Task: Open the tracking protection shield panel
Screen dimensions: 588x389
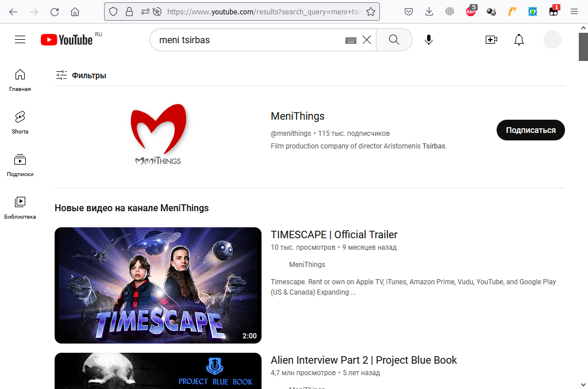Action: coord(113,12)
